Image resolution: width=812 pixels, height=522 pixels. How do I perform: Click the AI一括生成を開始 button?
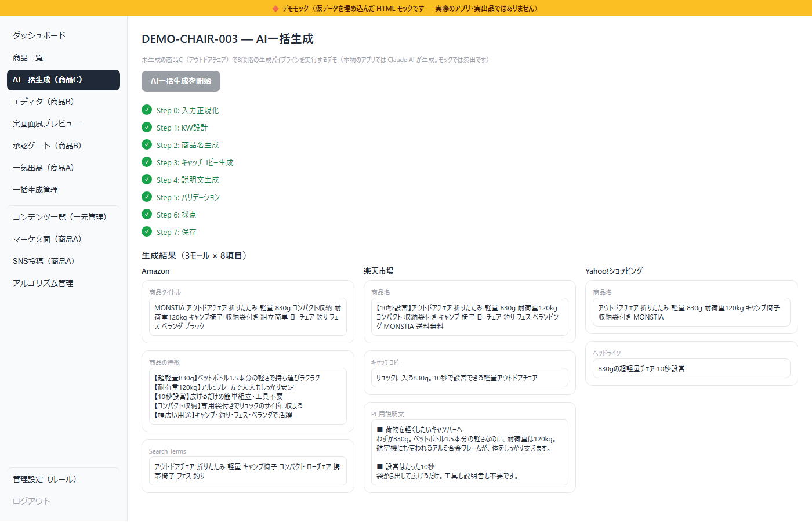point(181,81)
